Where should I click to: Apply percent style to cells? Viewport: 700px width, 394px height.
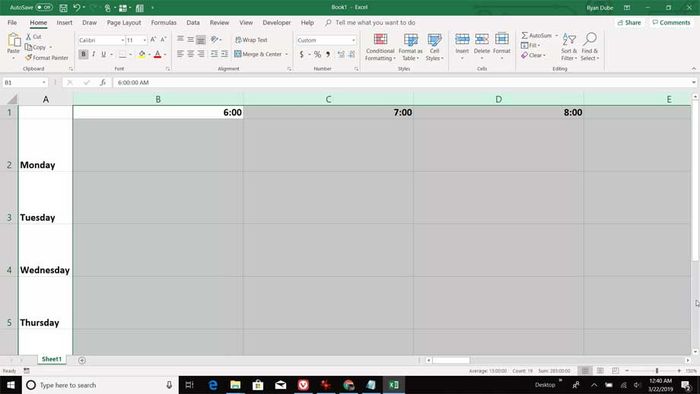point(317,54)
